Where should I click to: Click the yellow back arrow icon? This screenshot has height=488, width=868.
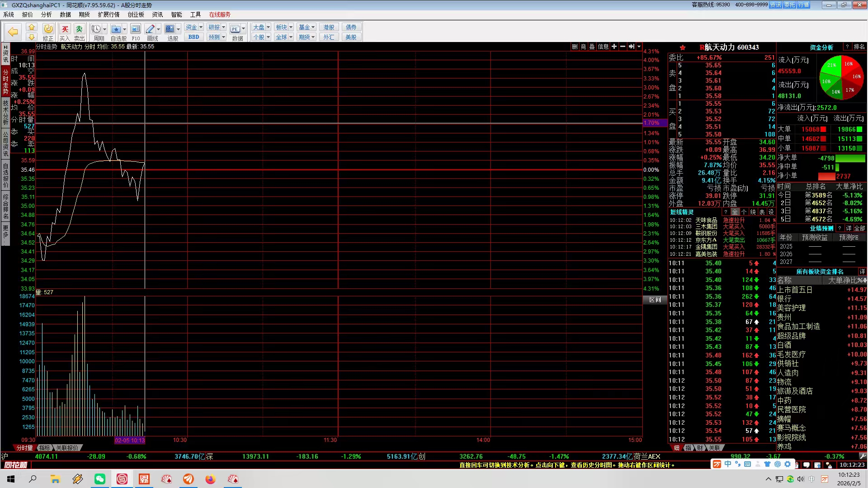13,32
